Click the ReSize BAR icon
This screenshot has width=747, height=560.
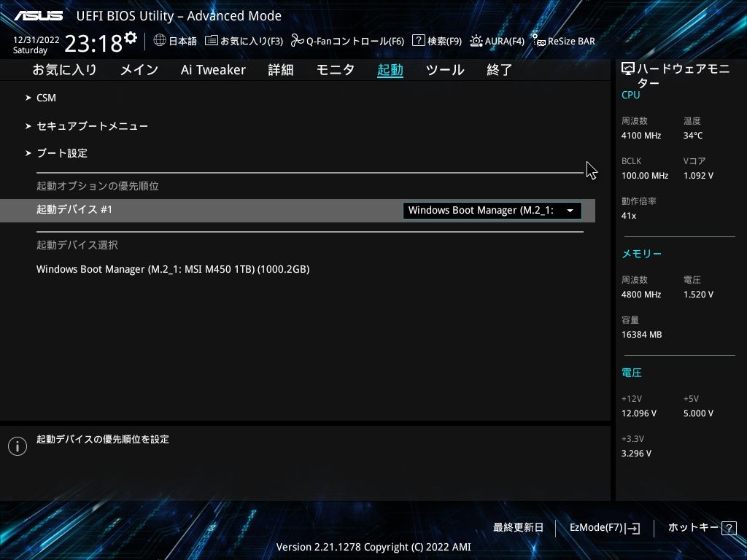tap(539, 41)
